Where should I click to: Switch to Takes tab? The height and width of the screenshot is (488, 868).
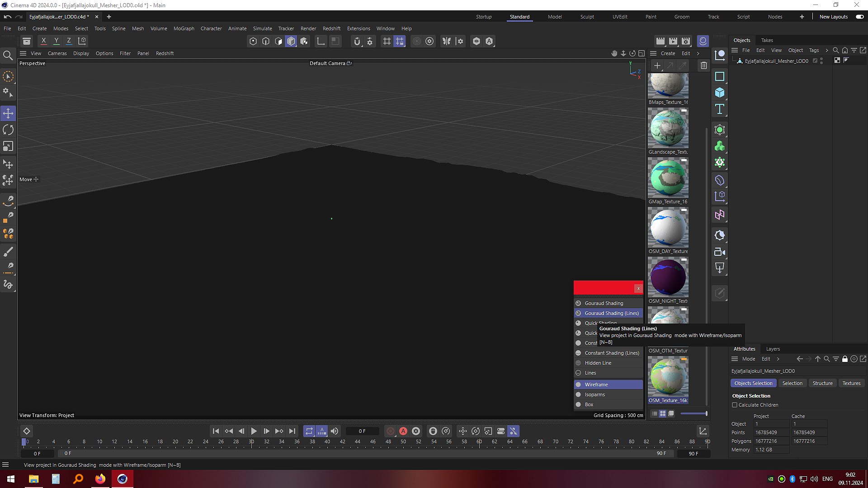pyautogui.click(x=767, y=40)
